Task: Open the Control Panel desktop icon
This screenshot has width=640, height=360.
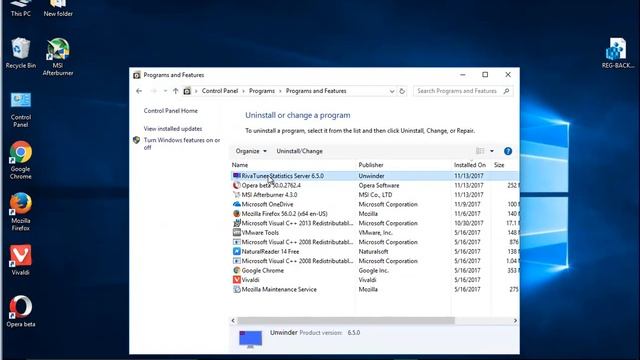Action: 20,109
